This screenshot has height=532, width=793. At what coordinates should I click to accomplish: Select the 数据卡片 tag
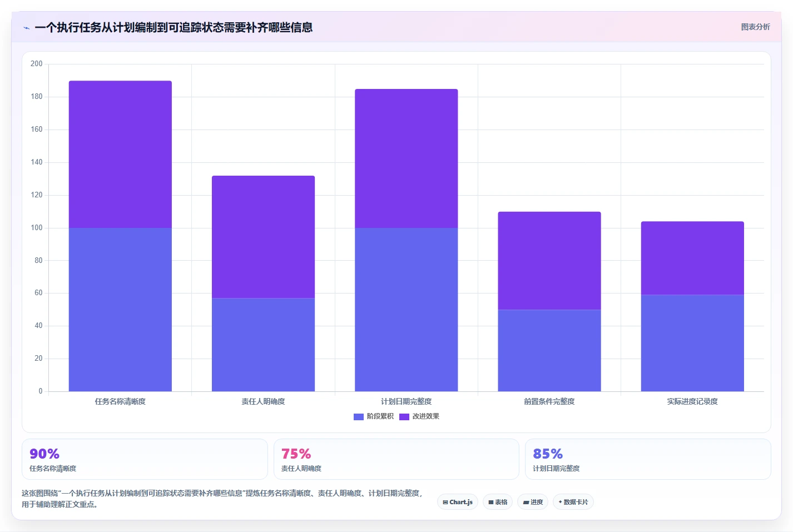[573, 502]
